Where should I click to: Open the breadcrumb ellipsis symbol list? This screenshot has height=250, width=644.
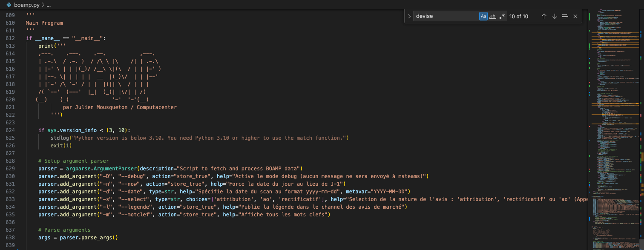48,5
